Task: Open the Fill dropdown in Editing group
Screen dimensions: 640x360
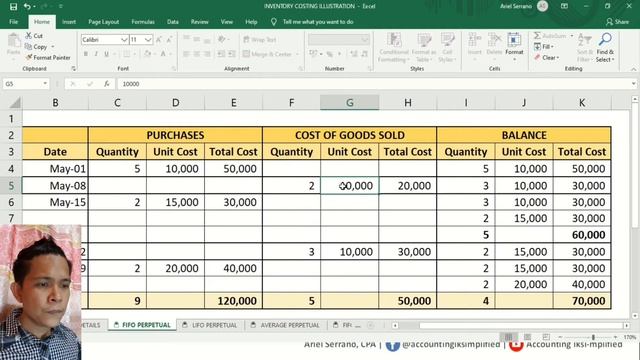Action: [x=544, y=47]
